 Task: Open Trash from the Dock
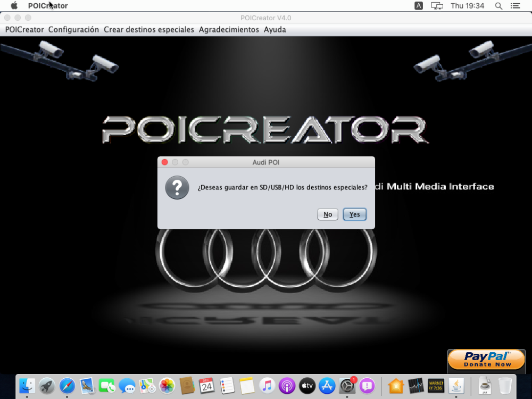[x=505, y=386]
